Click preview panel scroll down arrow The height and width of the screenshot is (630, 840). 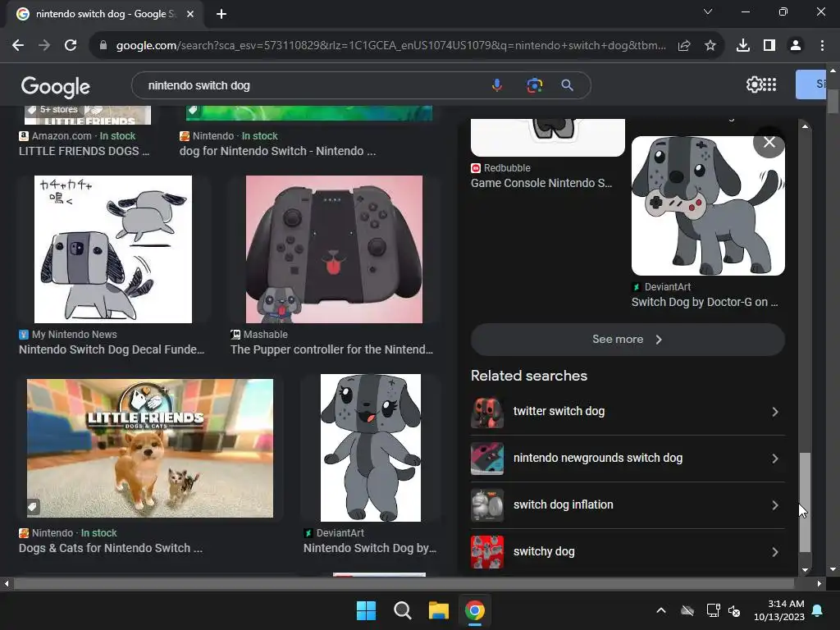click(805, 570)
